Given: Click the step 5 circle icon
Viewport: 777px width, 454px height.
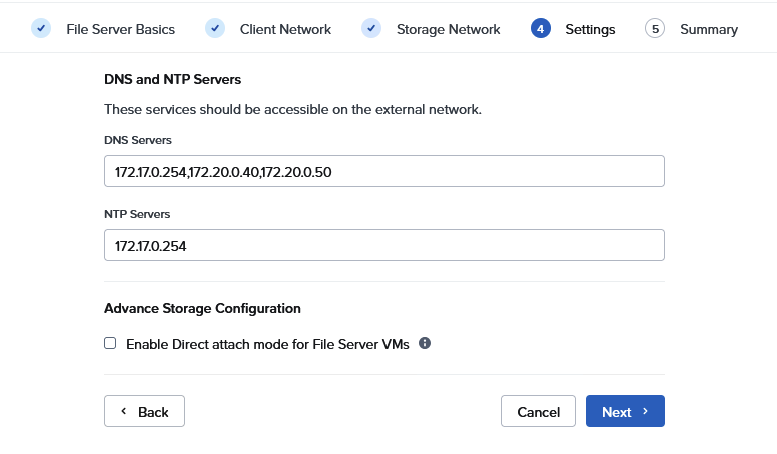Looking at the screenshot, I should (x=655, y=29).
